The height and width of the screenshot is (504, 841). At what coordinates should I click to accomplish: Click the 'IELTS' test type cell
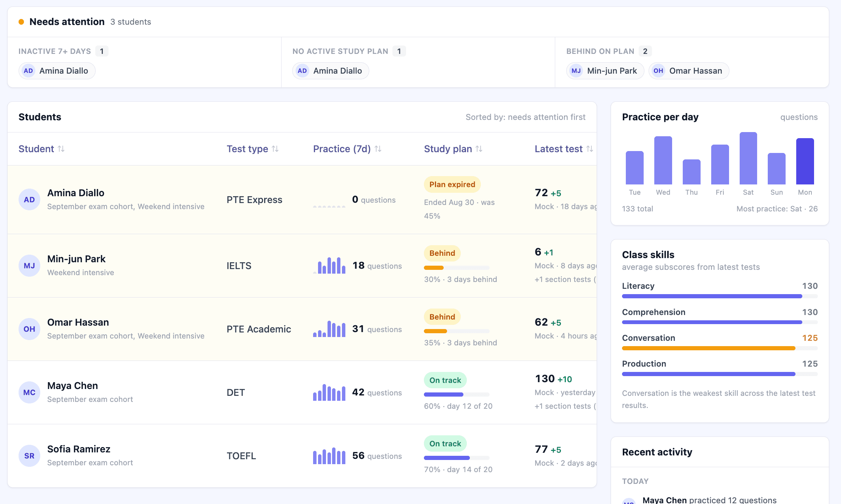[x=239, y=266]
